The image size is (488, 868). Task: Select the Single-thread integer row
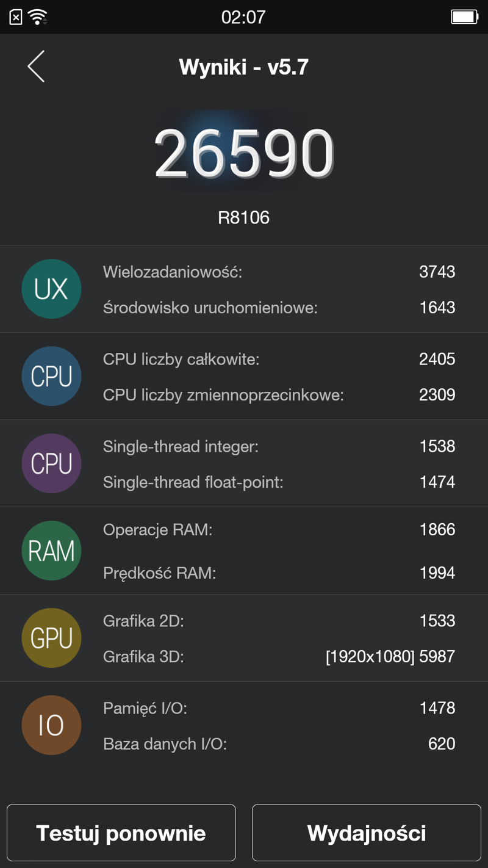point(279,446)
